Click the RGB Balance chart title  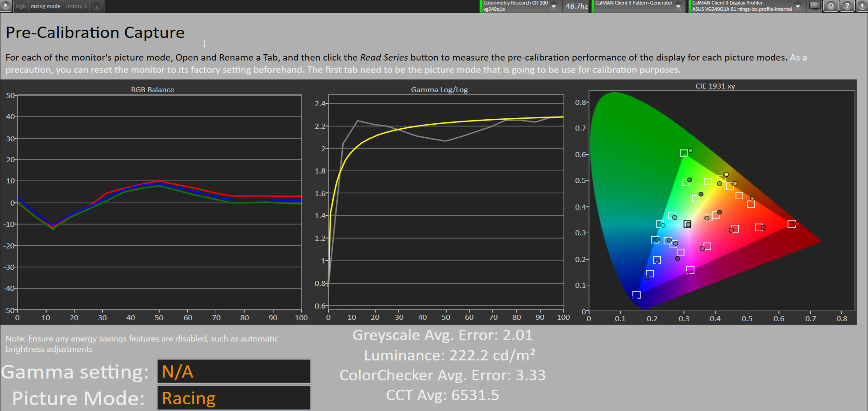pos(152,89)
